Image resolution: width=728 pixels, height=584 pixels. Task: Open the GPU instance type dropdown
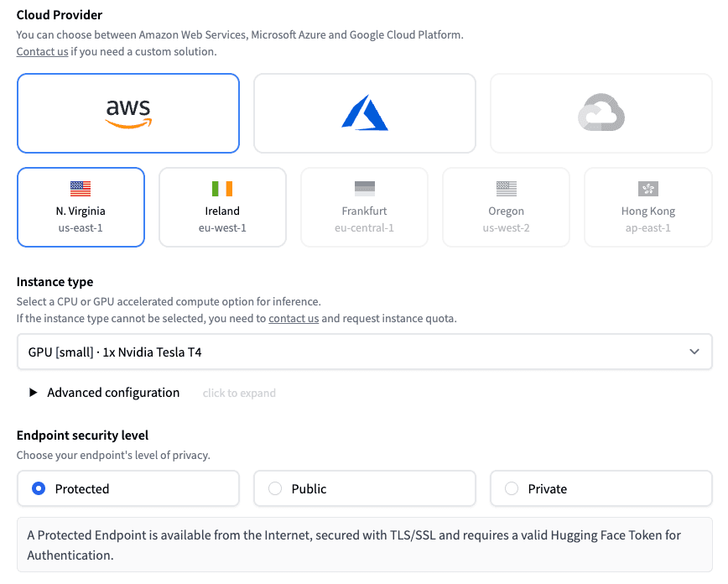click(x=365, y=352)
